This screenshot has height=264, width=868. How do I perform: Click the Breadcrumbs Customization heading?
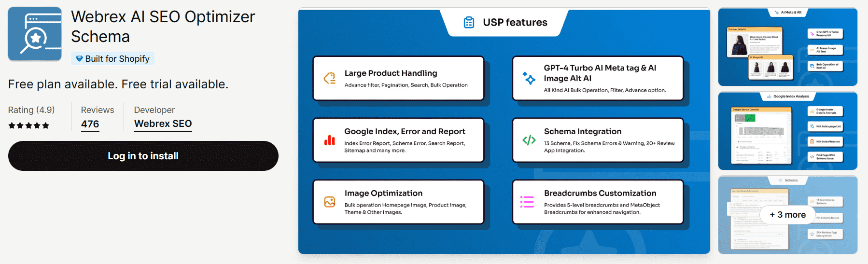coord(600,193)
